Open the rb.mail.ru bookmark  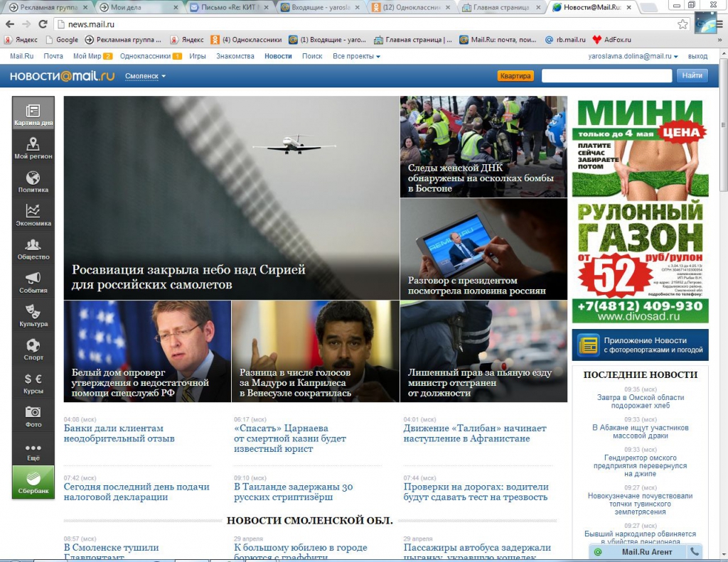point(565,40)
